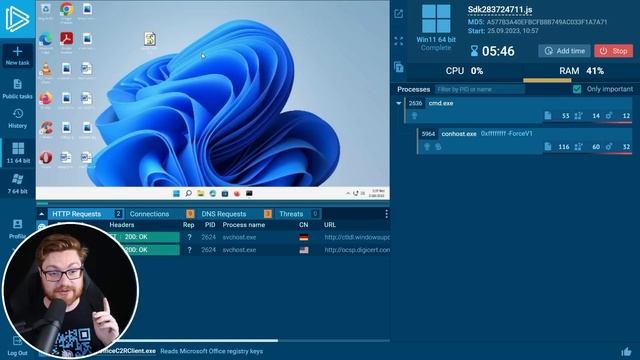Select the cmd.exe process row
640x360 pixels.
pos(518,110)
